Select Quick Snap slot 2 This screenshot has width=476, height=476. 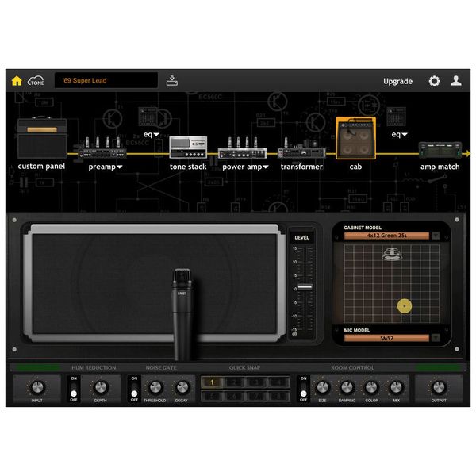click(234, 382)
